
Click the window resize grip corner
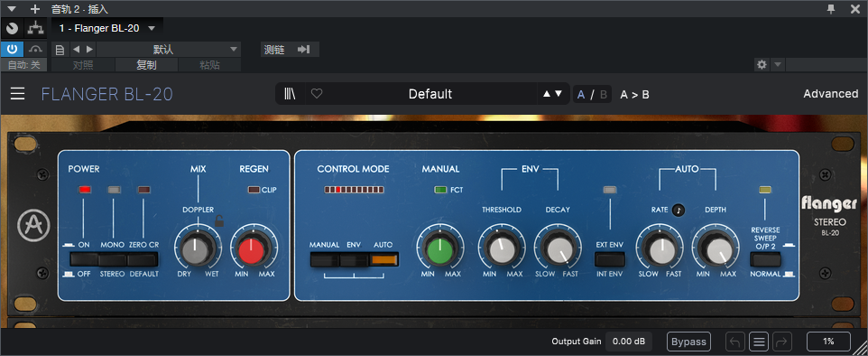pos(861,349)
